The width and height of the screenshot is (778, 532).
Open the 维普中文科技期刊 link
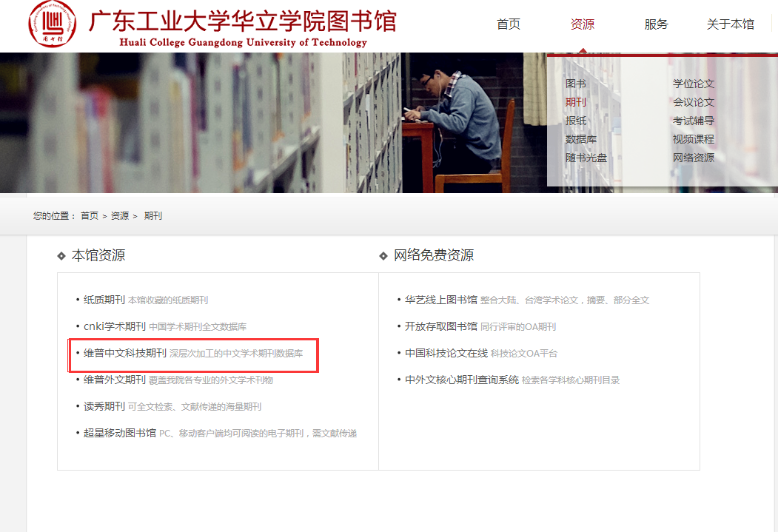[125, 353]
